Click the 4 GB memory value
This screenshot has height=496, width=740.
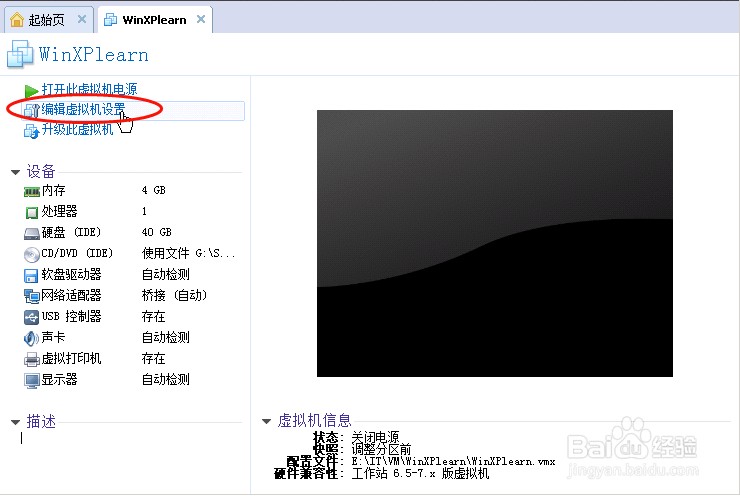pos(153,190)
